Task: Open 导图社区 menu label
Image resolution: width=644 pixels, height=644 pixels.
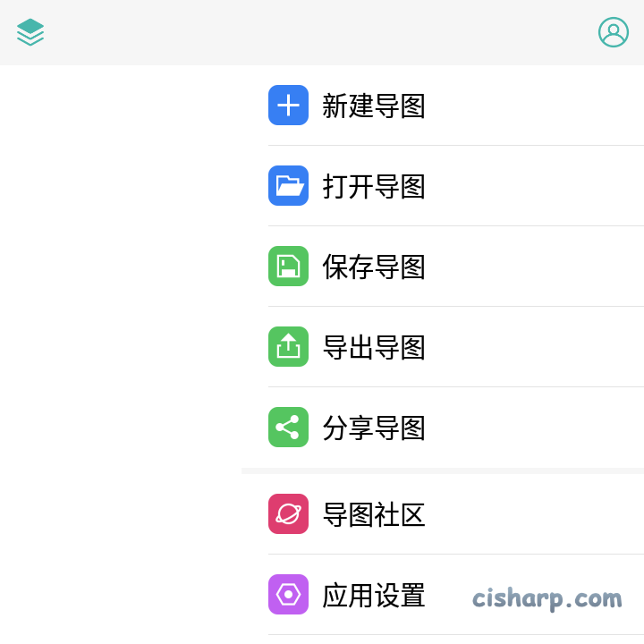Action: pos(374,515)
